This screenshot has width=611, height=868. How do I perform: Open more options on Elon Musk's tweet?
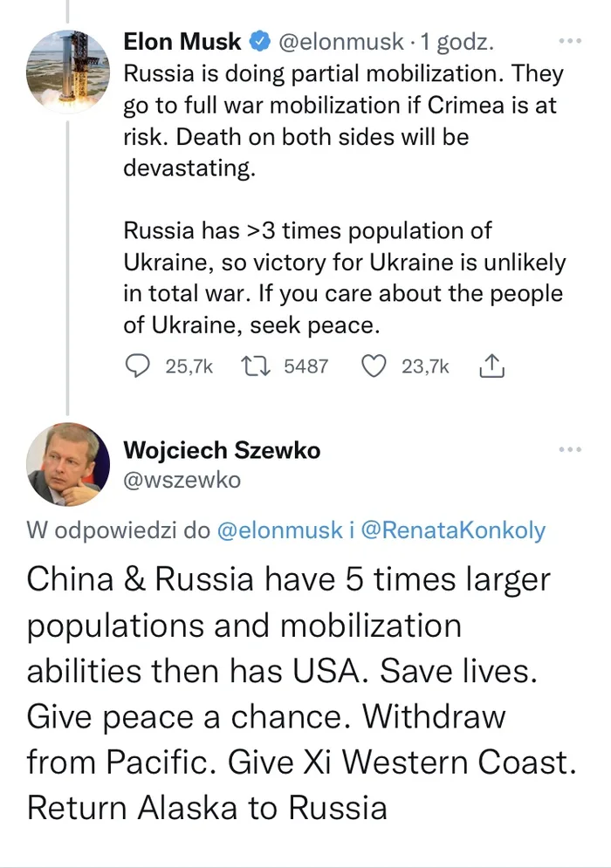tap(570, 41)
